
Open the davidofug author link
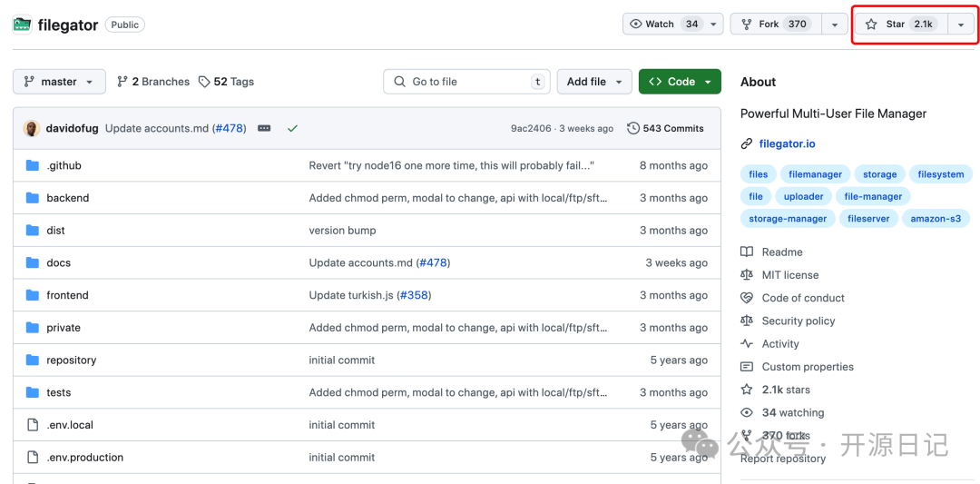click(x=72, y=128)
